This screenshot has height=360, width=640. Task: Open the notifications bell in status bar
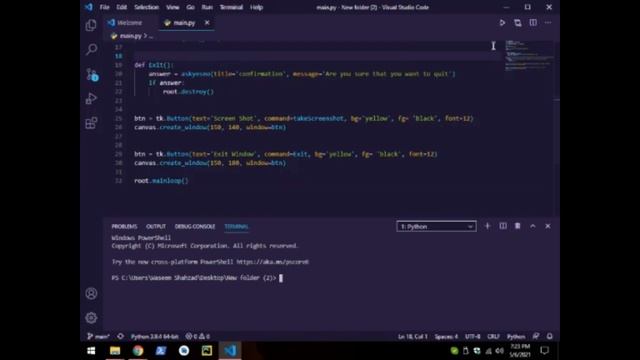(550, 336)
